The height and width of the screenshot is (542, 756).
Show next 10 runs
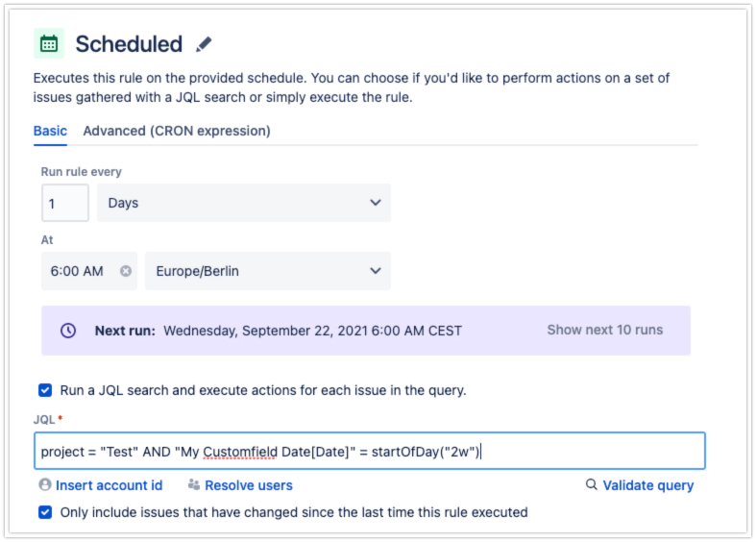pyautogui.click(x=604, y=330)
